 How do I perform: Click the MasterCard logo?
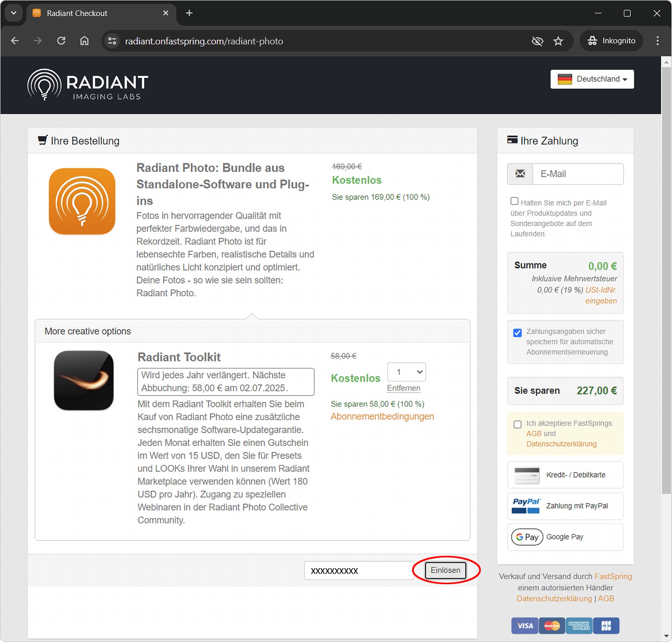(552, 626)
